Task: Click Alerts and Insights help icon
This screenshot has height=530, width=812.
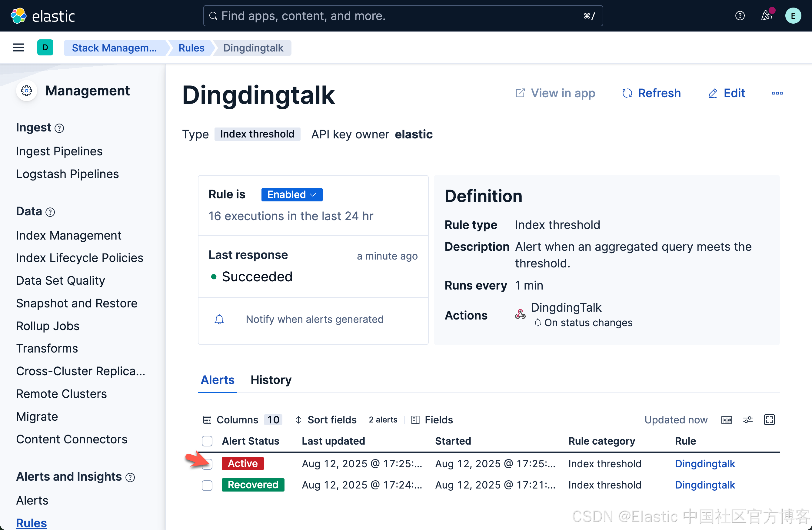Action: pos(130,478)
